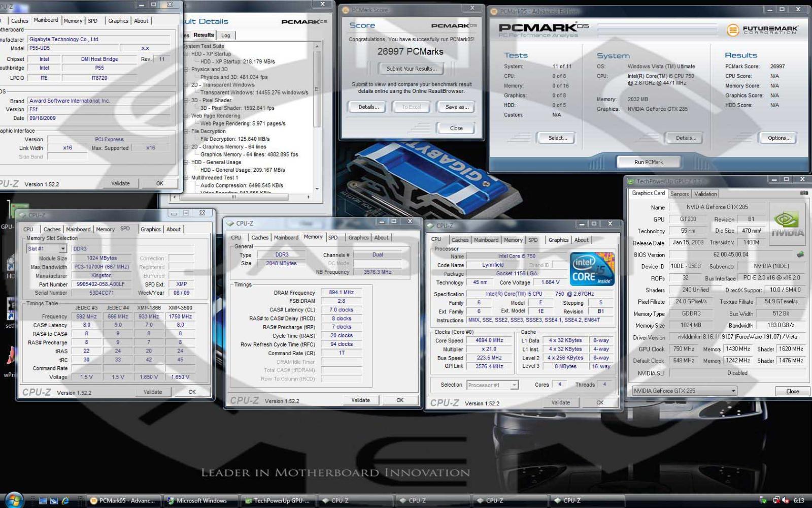The width and height of the screenshot is (812, 508).
Task: Click the muted volume tray icon
Action: (x=786, y=500)
